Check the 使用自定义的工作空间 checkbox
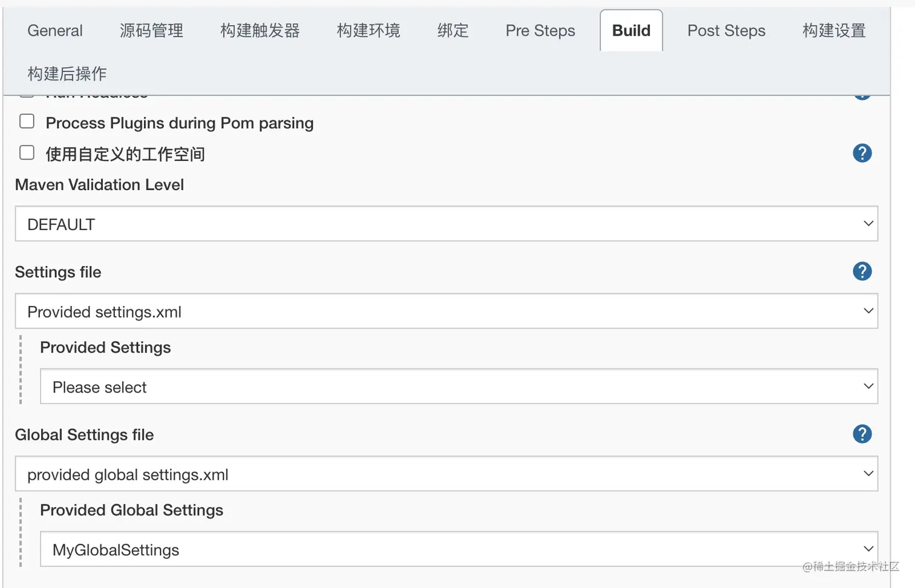Screen dimensions: 915x588 pos(27,152)
